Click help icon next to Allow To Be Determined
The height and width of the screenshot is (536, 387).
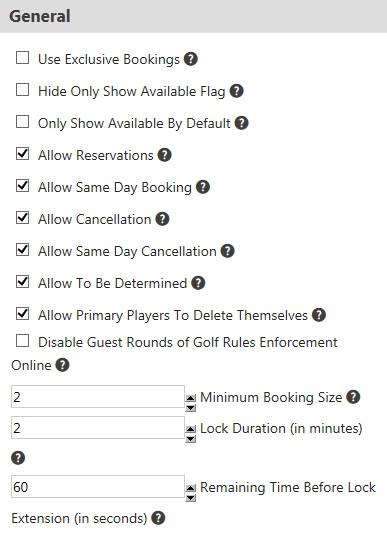(x=198, y=283)
